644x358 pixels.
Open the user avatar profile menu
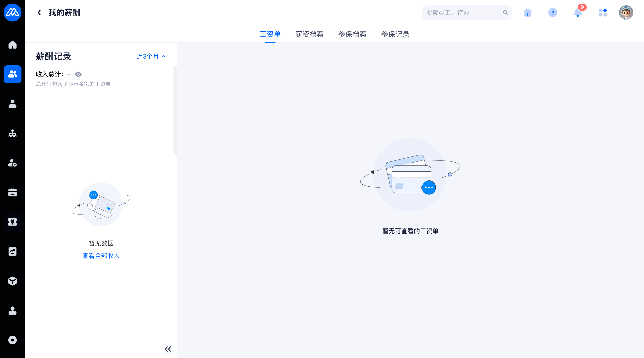point(626,13)
